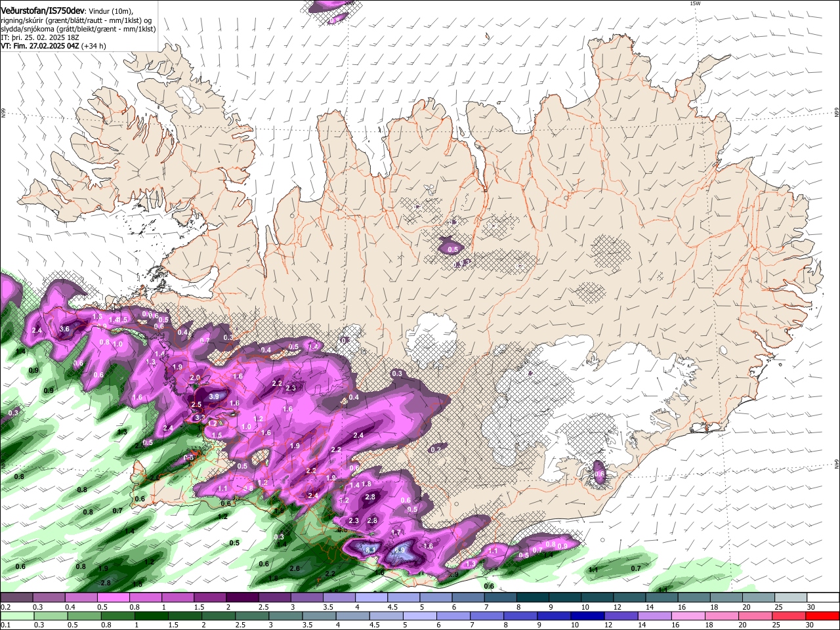The image size is (840, 630).
Task: Click the Veðurstofan/IS750dev title text
Action: (43, 10)
